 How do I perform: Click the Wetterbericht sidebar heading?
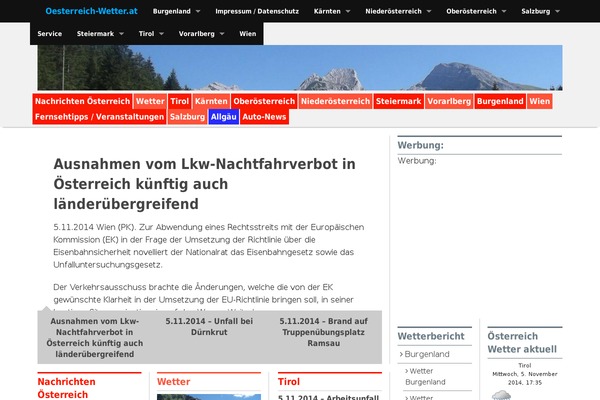tap(431, 336)
